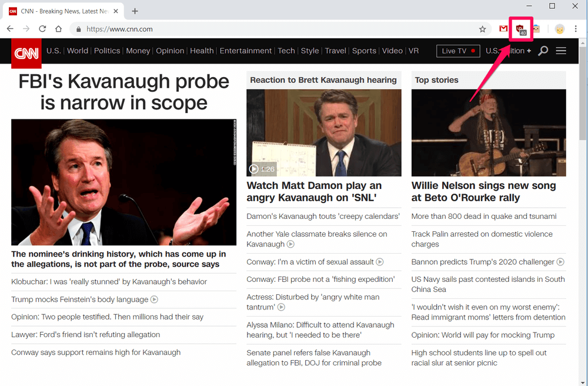This screenshot has width=588, height=386.
Task: Open the World section
Action: (x=78, y=51)
